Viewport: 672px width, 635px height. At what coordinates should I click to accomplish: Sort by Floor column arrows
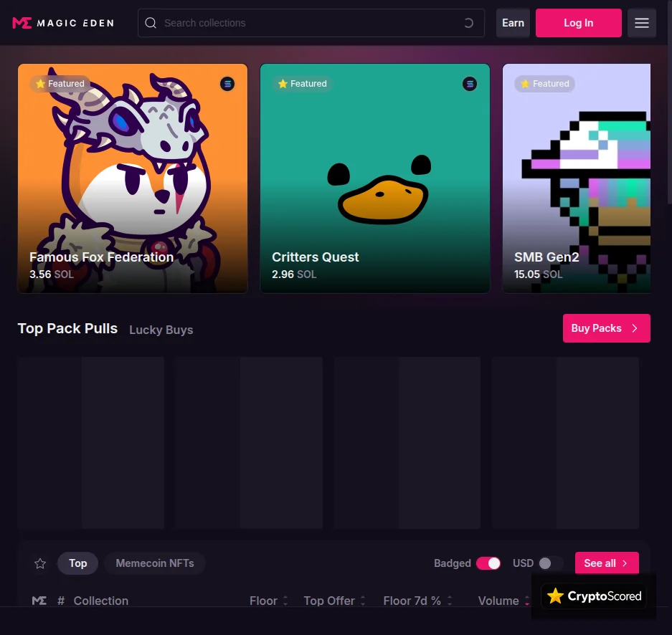285,601
